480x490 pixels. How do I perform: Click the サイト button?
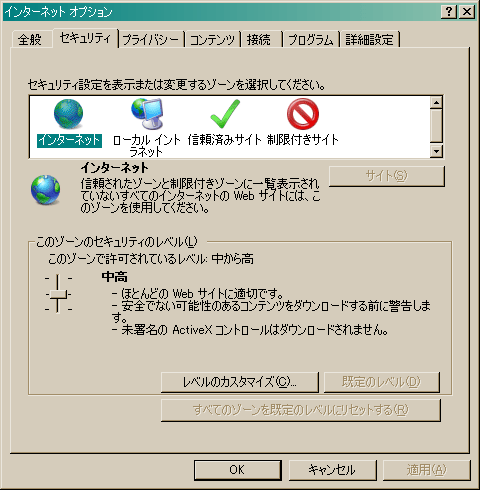pos(387,176)
